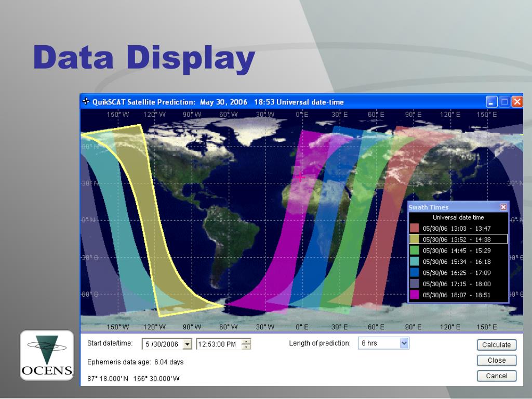Open the Start date dropdown arrow
The width and height of the screenshot is (532, 399).
click(187, 344)
